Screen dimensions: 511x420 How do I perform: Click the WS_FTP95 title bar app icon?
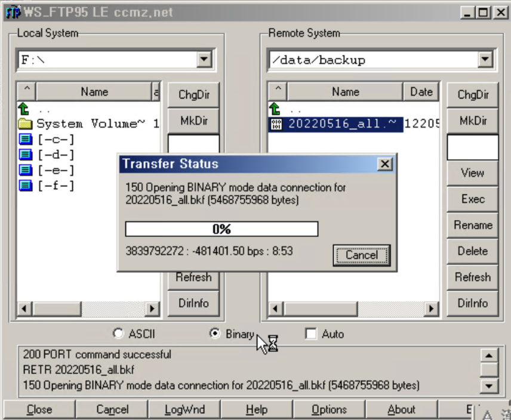pos(13,13)
